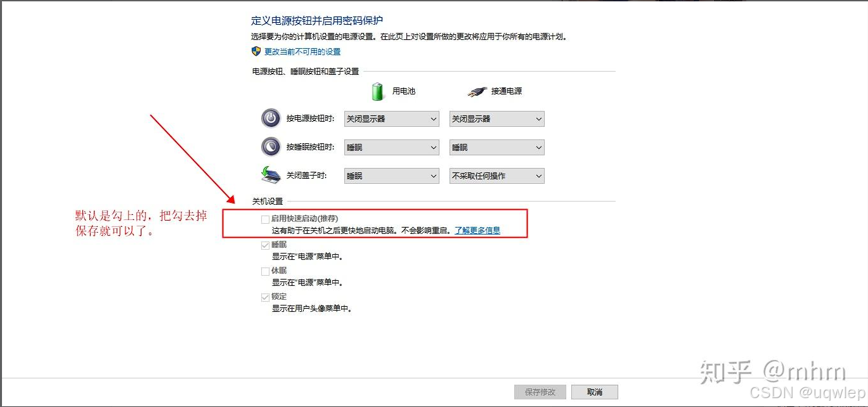The image size is (868, 407).
Task: Open sleep button on-battery dropdown
Action: [x=392, y=147]
